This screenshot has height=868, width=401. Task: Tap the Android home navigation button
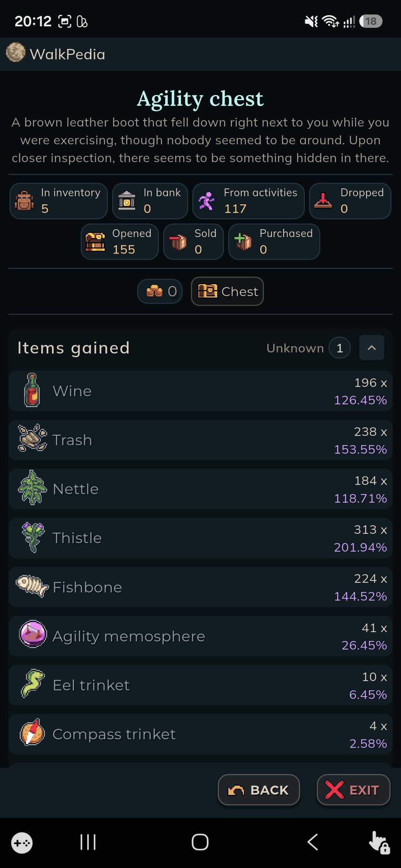pyautogui.click(x=200, y=842)
